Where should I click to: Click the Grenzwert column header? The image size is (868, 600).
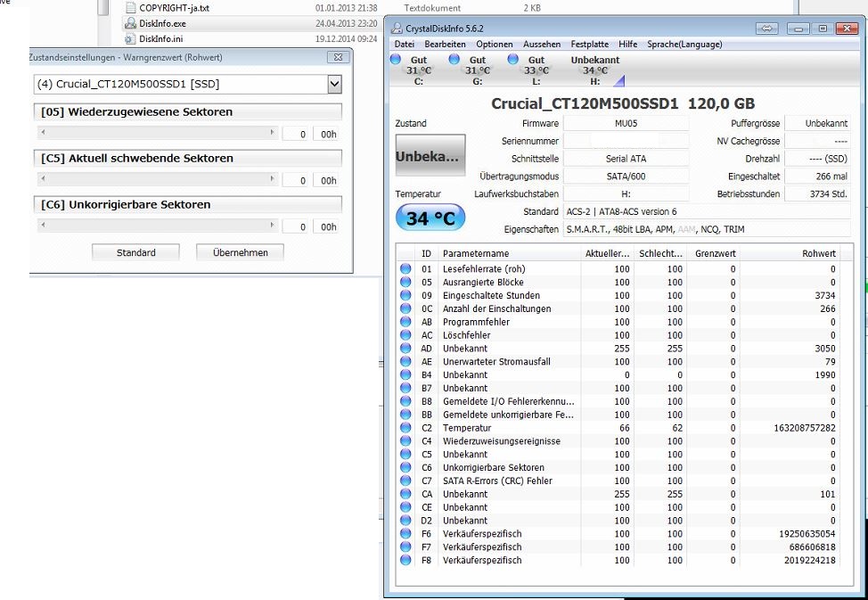click(712, 253)
